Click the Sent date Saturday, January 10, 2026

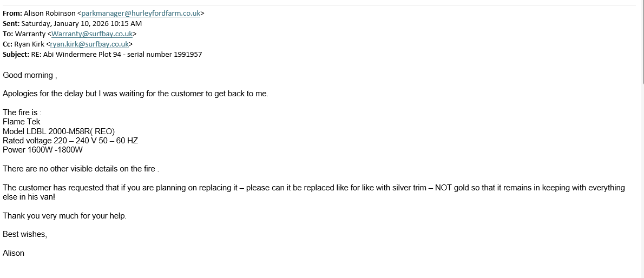(81, 24)
